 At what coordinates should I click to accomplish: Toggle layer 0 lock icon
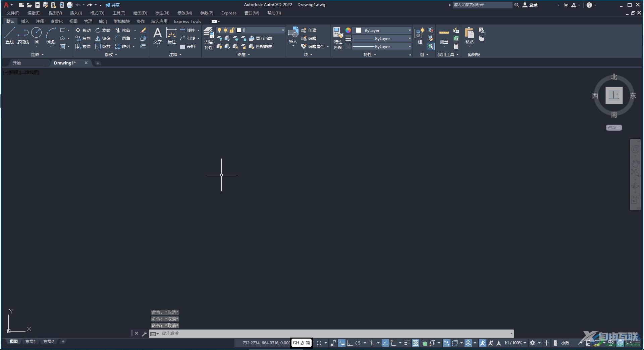(232, 30)
